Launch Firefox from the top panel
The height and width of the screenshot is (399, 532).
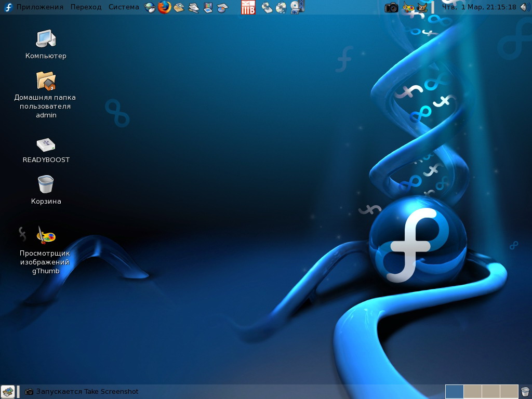165,7
